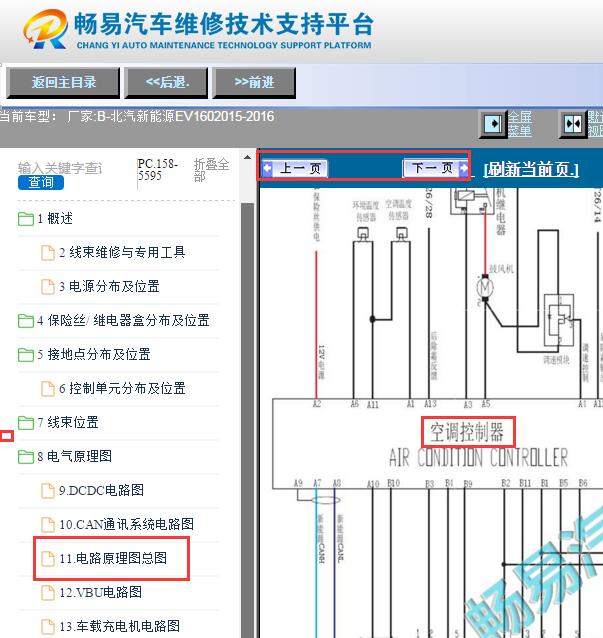Screen dimensions: 603x638
Task: Click the PC.158-5595 text
Action: (x=157, y=170)
